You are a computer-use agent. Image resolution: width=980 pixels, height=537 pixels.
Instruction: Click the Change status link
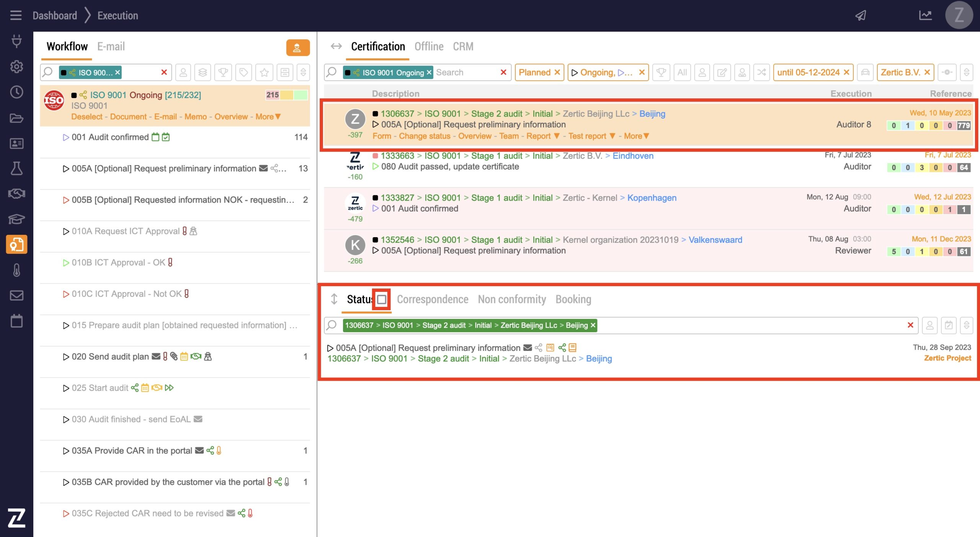(x=424, y=136)
